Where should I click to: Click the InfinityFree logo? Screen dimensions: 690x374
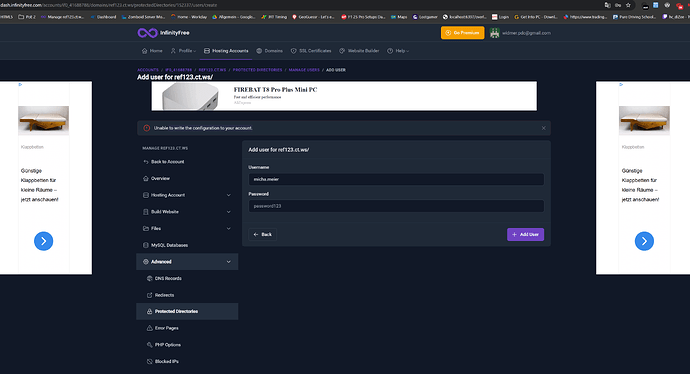click(163, 33)
